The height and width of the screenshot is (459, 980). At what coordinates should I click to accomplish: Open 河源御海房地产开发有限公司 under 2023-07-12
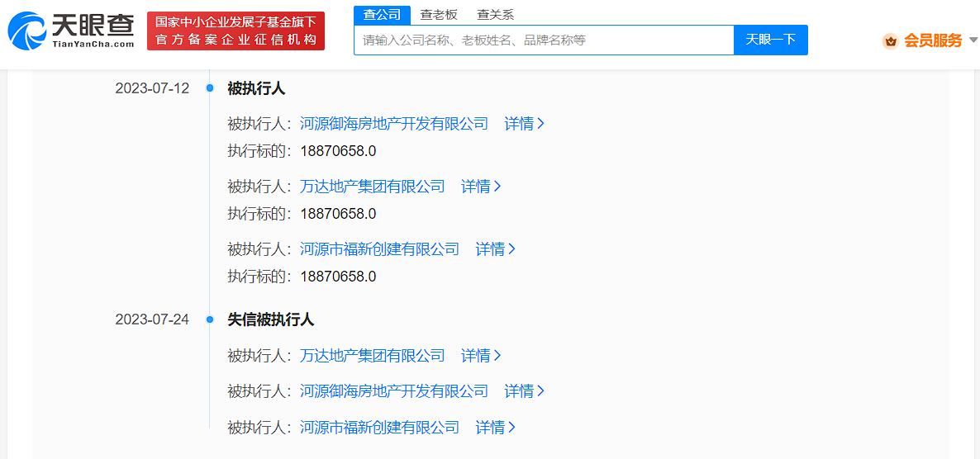click(x=394, y=124)
